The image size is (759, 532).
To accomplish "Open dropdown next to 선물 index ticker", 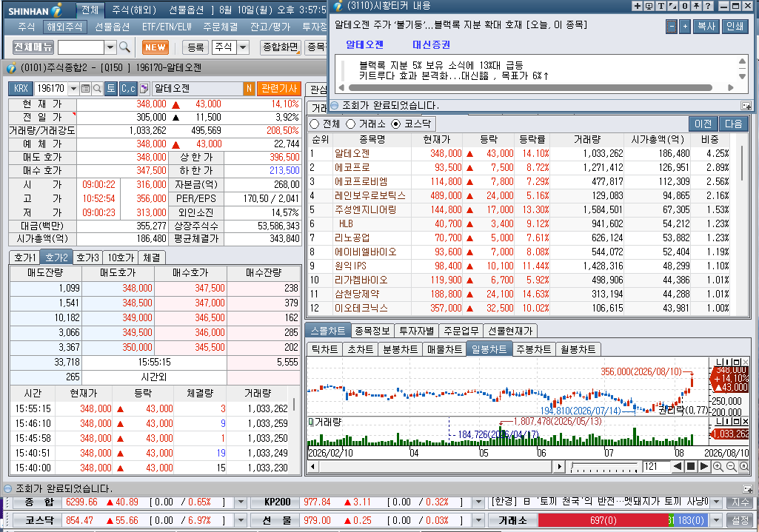I will click(x=478, y=520).
